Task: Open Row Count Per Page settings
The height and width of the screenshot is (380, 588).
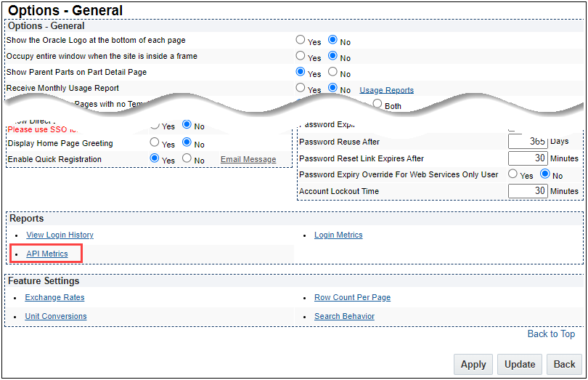Action: pyautogui.click(x=353, y=297)
